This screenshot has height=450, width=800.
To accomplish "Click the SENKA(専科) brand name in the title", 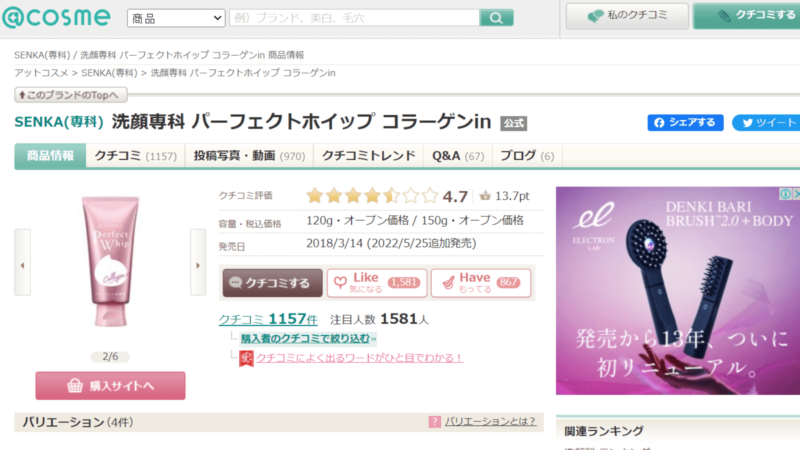I will pos(59,122).
